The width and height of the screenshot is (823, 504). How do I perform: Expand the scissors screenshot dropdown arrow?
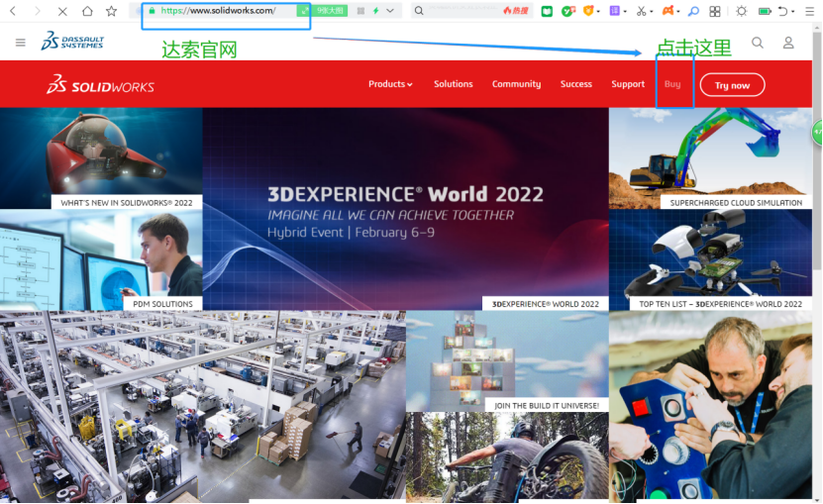tap(652, 12)
